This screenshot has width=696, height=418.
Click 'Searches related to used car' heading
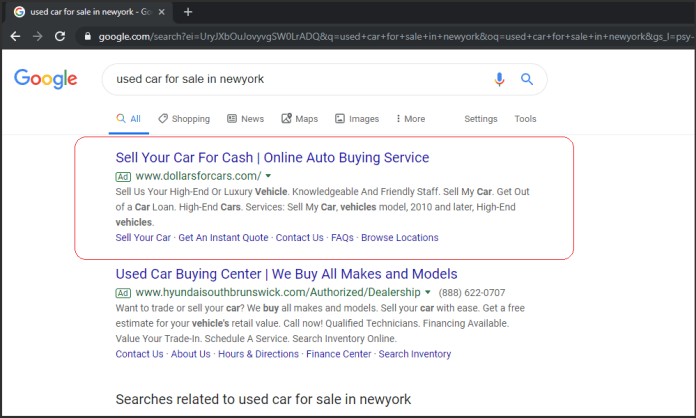click(x=263, y=399)
